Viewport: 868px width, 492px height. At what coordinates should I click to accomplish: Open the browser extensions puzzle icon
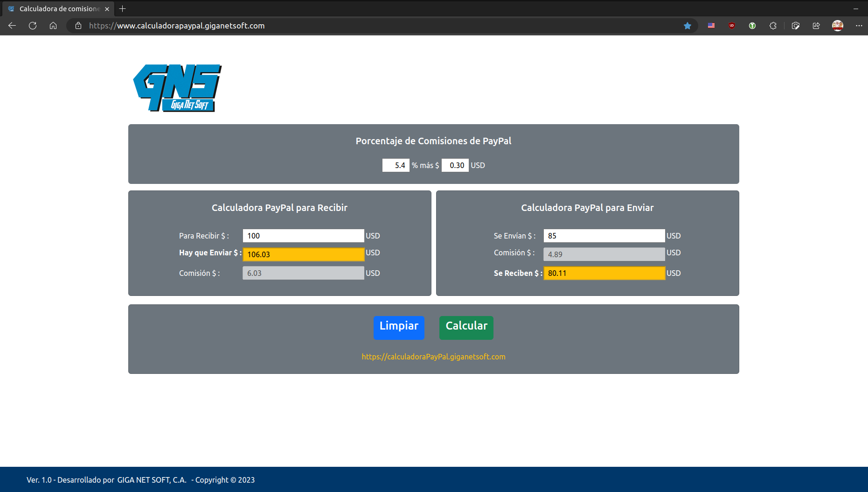click(772, 26)
